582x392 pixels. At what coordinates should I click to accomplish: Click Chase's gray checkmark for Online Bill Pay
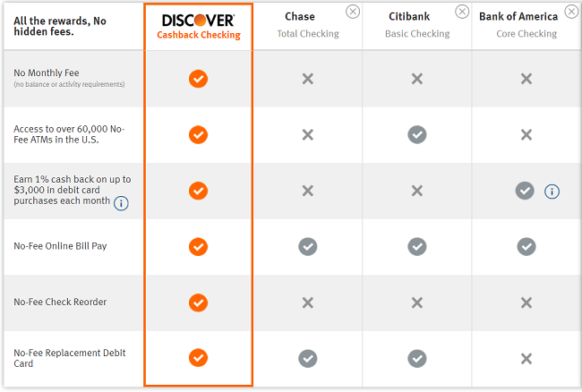(307, 246)
